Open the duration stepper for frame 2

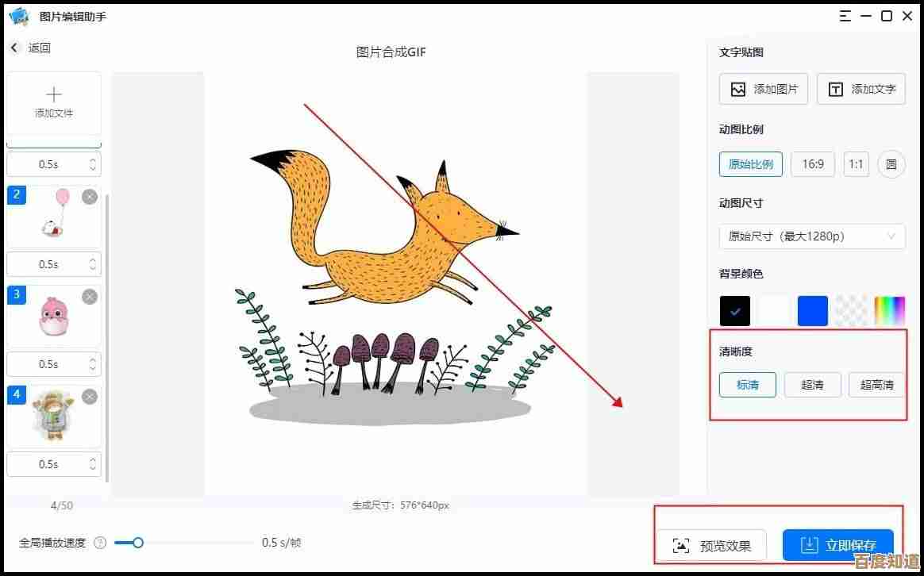tap(93, 264)
